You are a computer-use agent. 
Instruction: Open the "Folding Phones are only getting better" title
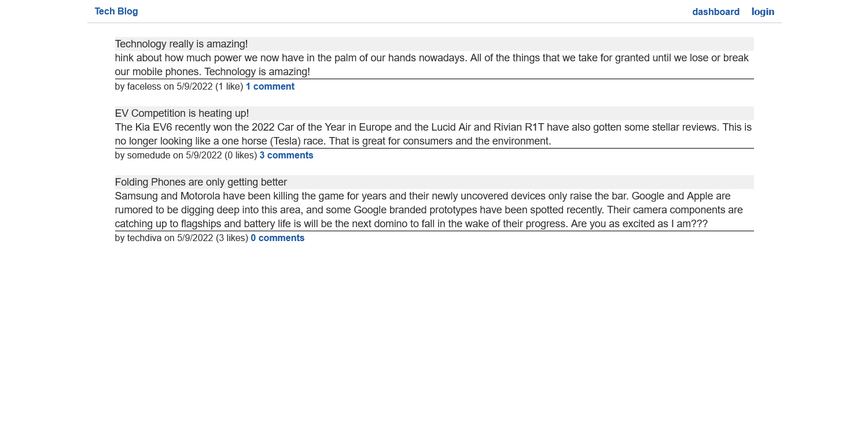tap(201, 182)
